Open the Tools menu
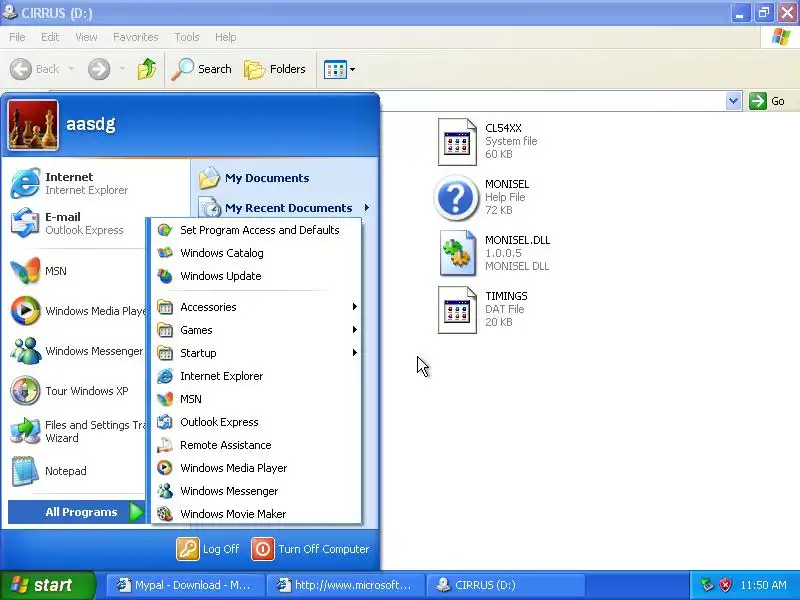 point(187,37)
